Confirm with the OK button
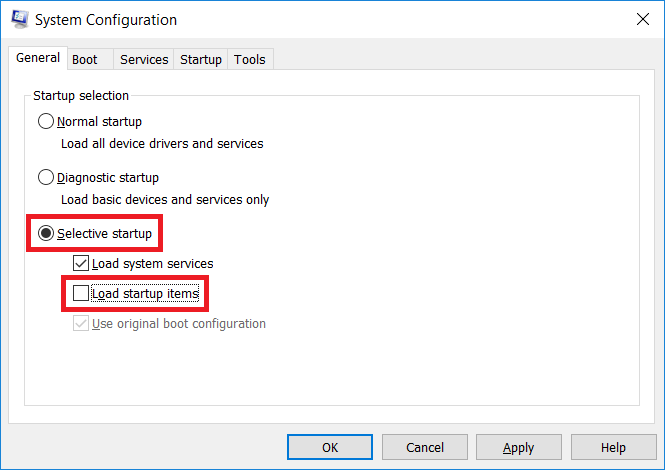665x470 pixels. click(x=330, y=447)
